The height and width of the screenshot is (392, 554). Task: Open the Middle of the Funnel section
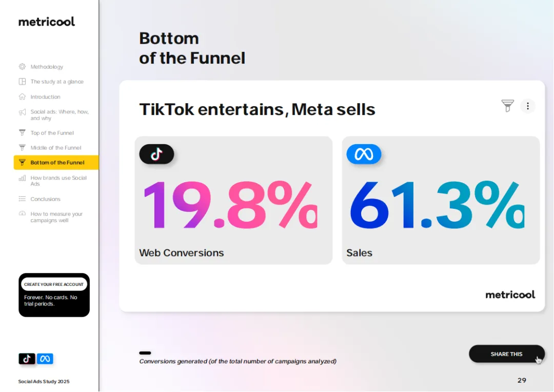click(x=55, y=148)
